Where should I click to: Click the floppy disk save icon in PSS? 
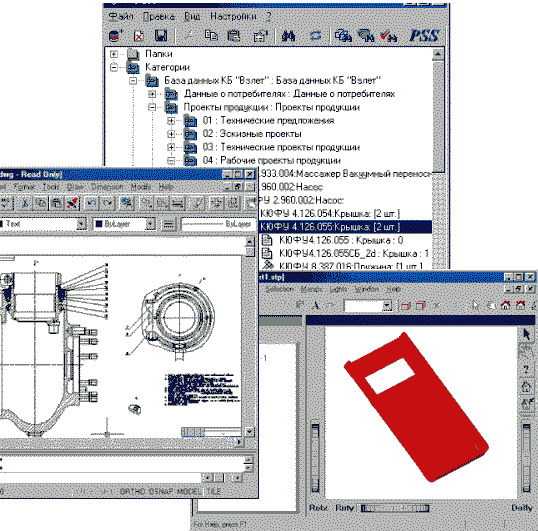click(161, 36)
